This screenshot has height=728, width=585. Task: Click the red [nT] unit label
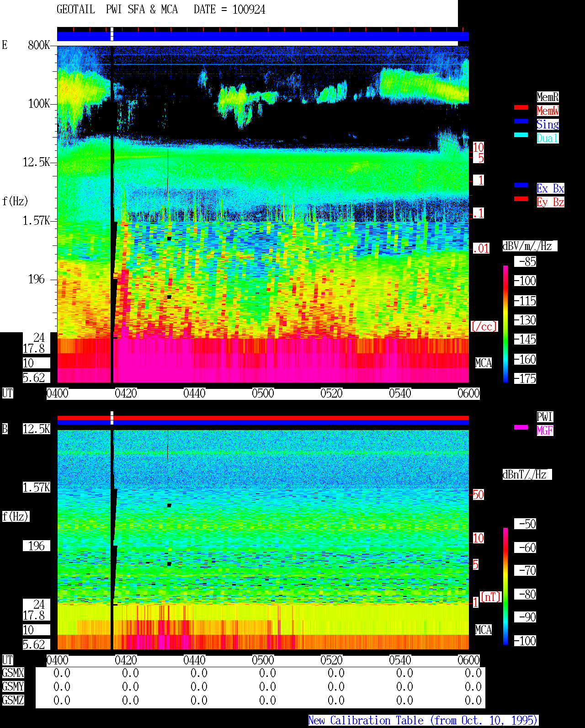tap(491, 597)
